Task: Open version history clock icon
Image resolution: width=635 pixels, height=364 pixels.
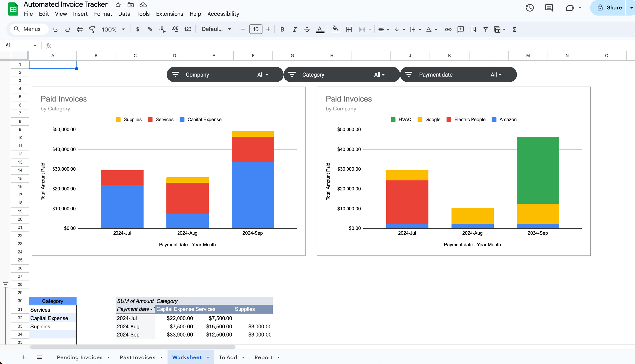Action: 530,8
